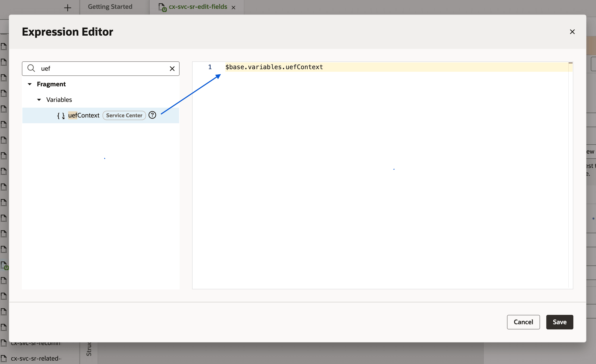
Task: Click the code editor line 1 expression
Action: [274, 67]
